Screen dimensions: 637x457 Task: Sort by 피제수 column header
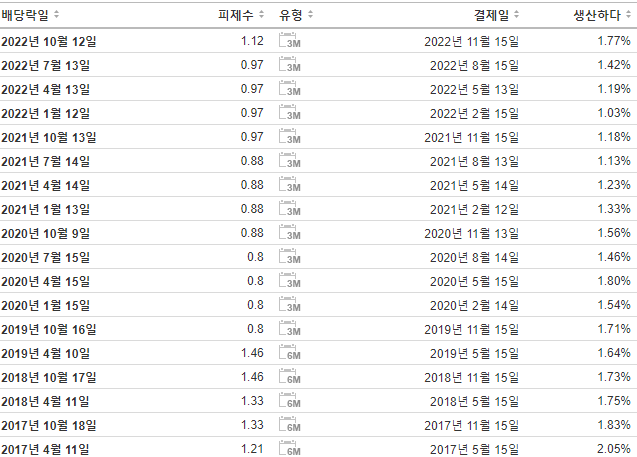[241, 15]
